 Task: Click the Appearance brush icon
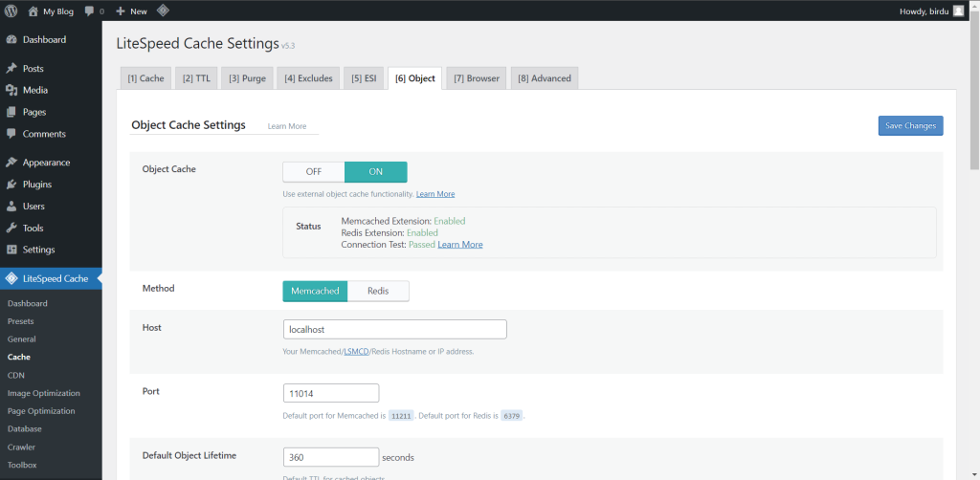click(x=11, y=163)
